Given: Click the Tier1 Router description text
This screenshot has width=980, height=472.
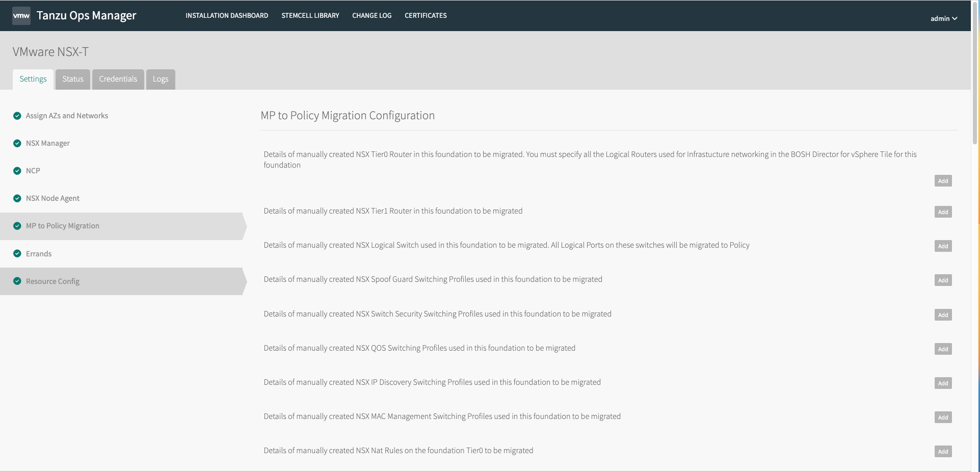Looking at the screenshot, I should tap(393, 211).
